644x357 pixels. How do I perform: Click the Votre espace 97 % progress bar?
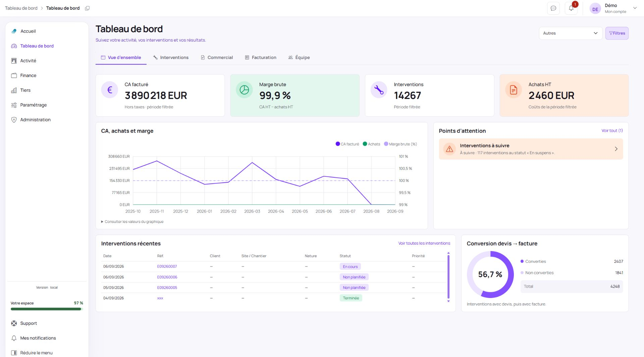(47, 309)
